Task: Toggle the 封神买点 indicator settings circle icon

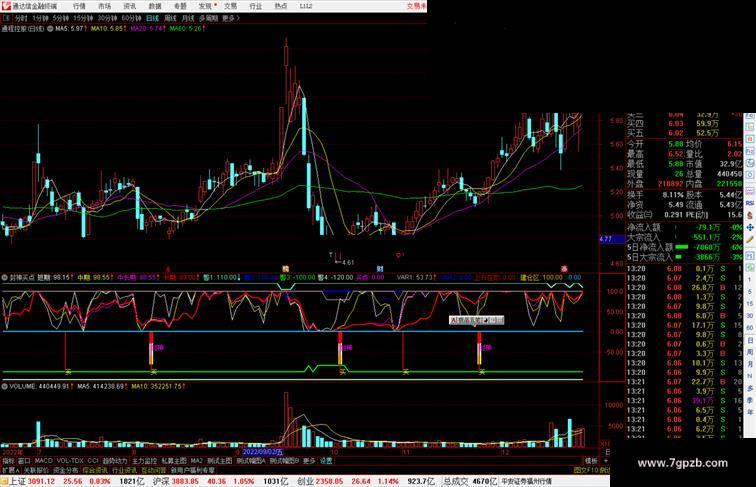Action: 4,278
